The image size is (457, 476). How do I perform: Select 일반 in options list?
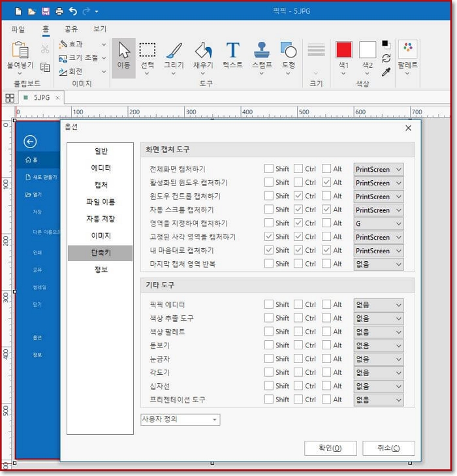click(x=101, y=151)
